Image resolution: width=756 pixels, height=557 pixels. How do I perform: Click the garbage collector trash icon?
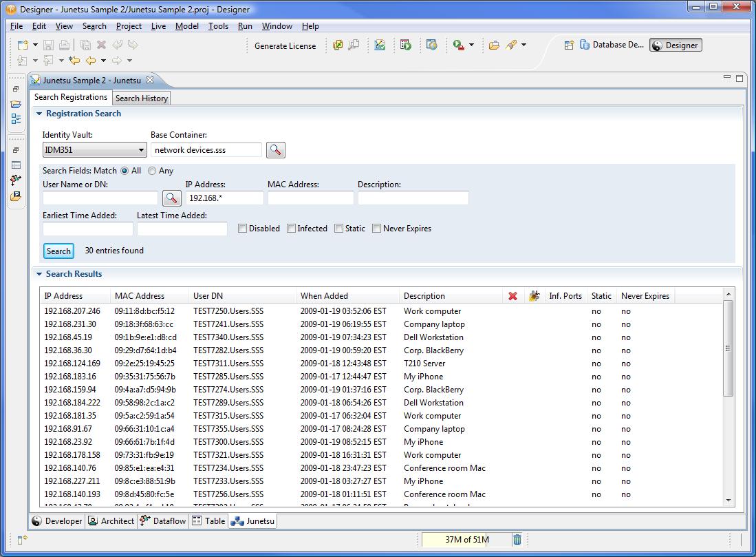click(x=517, y=540)
